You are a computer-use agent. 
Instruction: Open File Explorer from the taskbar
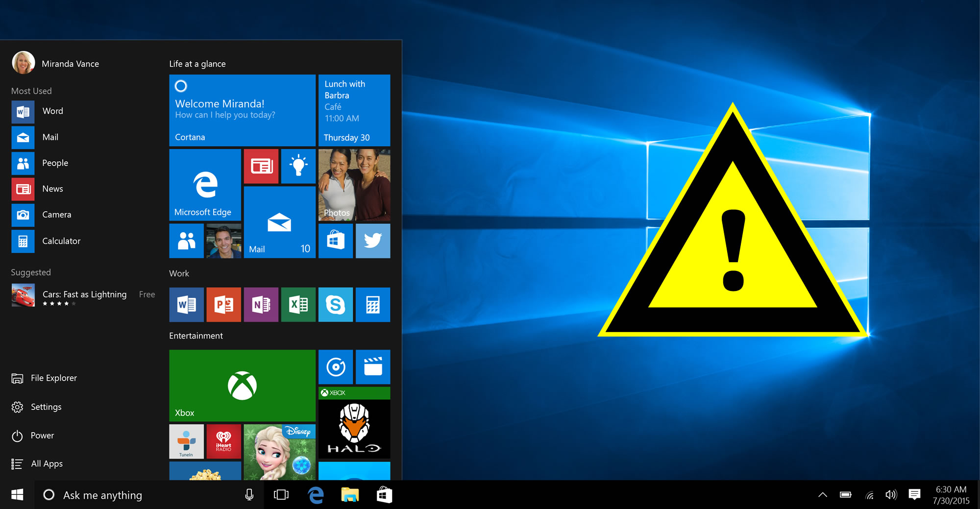coord(350,495)
